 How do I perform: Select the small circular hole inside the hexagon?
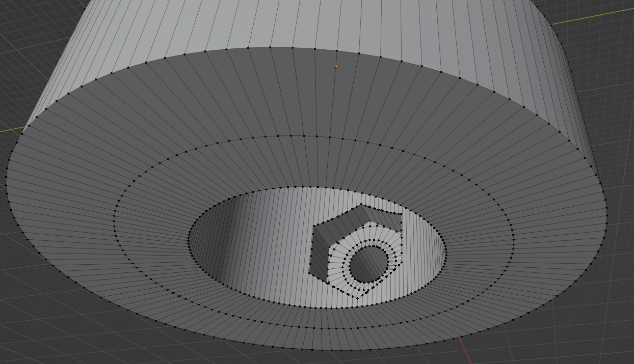pos(369,264)
